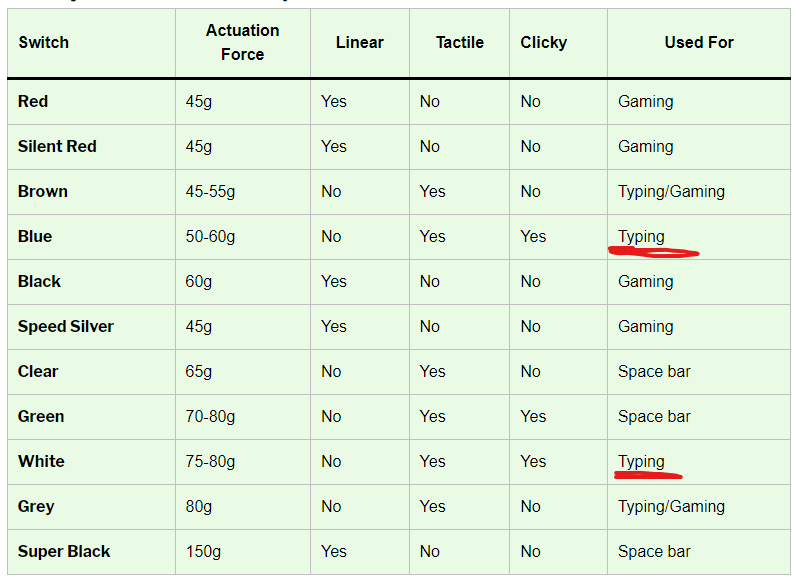Click the 65g actuation force cell

pyautogui.click(x=199, y=371)
